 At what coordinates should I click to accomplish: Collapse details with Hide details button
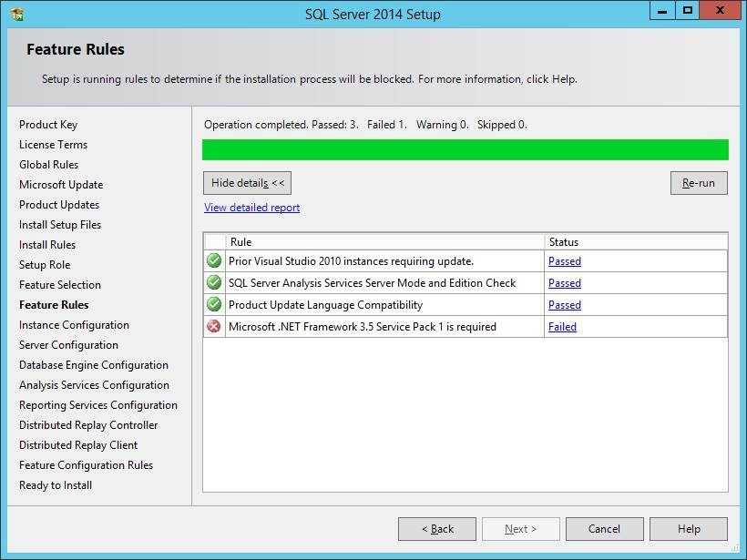click(247, 183)
